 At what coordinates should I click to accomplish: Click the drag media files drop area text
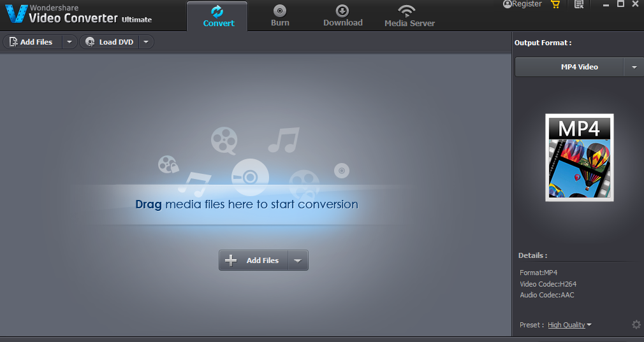247,204
